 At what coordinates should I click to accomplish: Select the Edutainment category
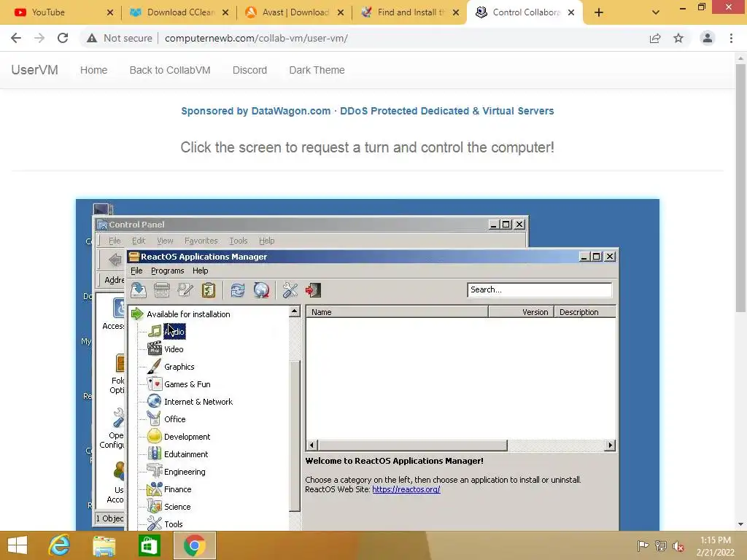[x=186, y=454]
